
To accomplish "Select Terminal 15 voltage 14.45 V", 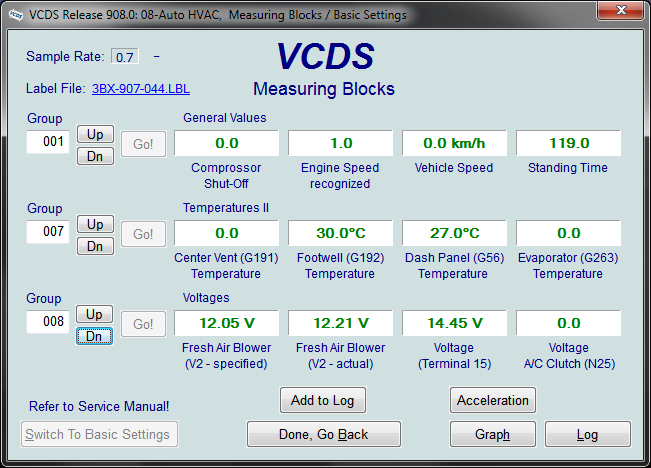I will (x=454, y=323).
